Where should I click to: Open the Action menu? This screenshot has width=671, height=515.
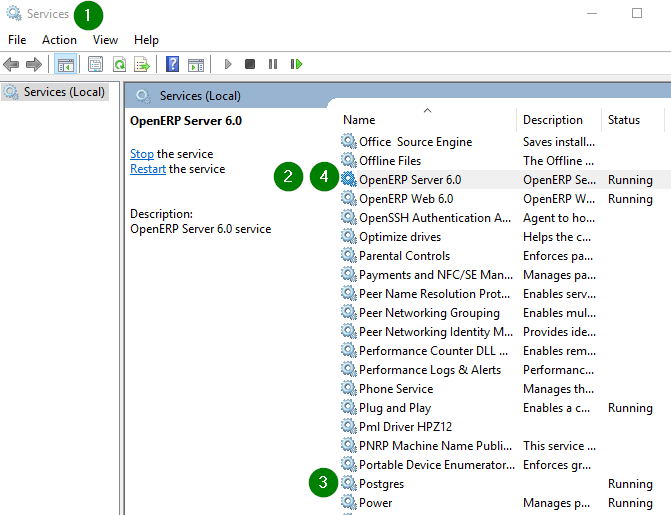59,40
